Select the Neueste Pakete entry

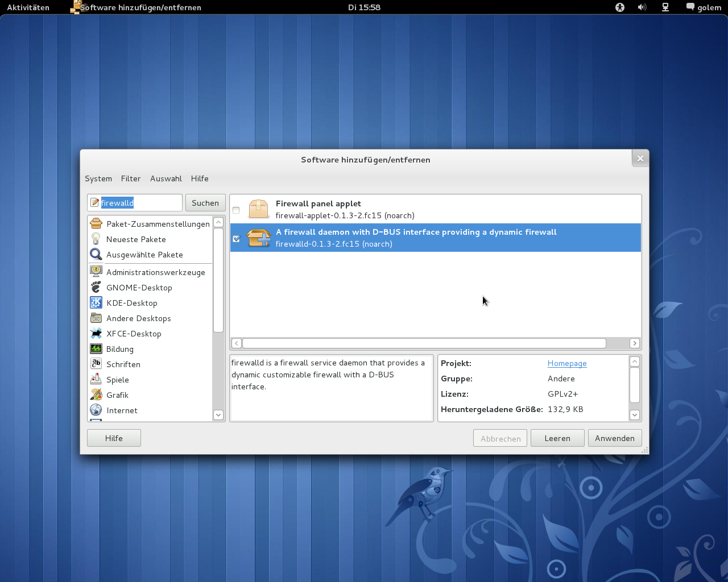(136, 239)
